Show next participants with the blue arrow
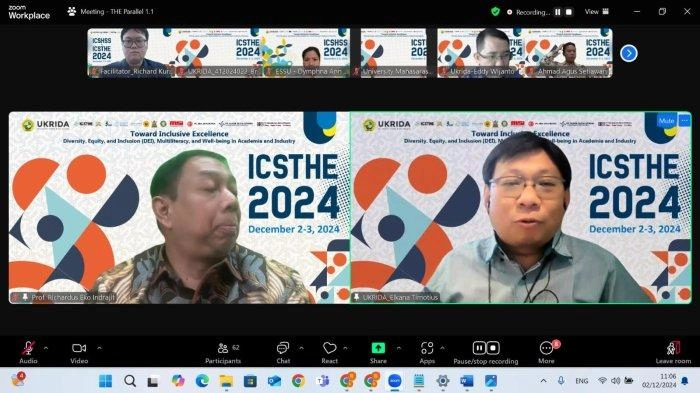700x393 pixels. coord(629,53)
